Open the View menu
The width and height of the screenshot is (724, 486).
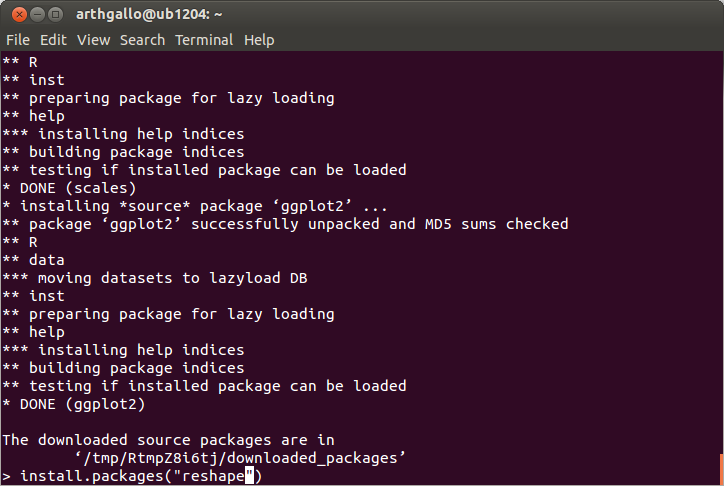coord(93,40)
